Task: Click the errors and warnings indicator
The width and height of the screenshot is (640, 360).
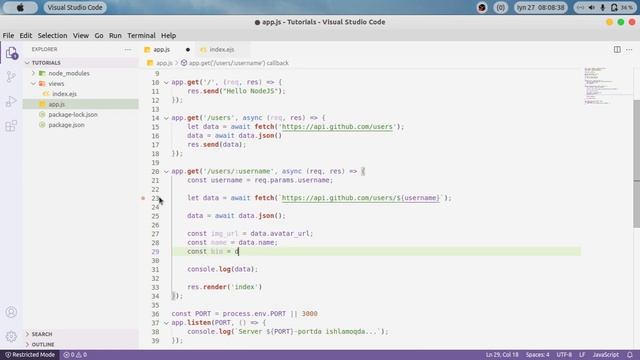Action: point(75,355)
